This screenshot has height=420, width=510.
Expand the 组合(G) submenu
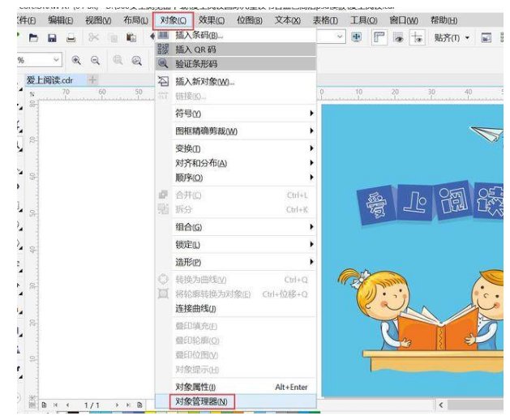tap(236, 227)
